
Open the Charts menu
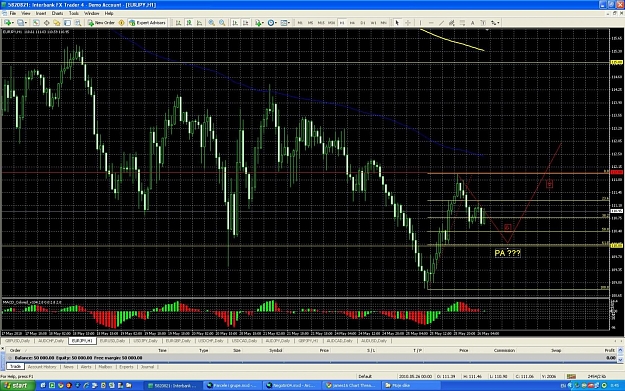[x=57, y=13]
